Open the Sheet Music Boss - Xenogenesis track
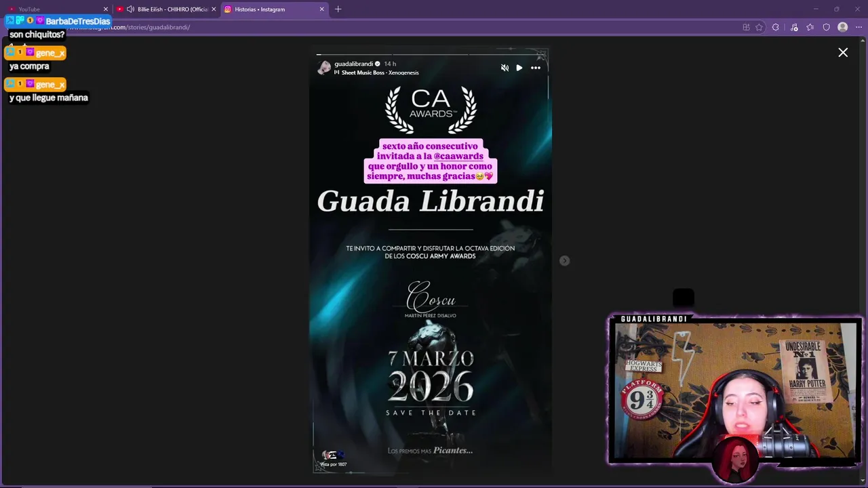The image size is (868, 488). pyautogui.click(x=380, y=73)
